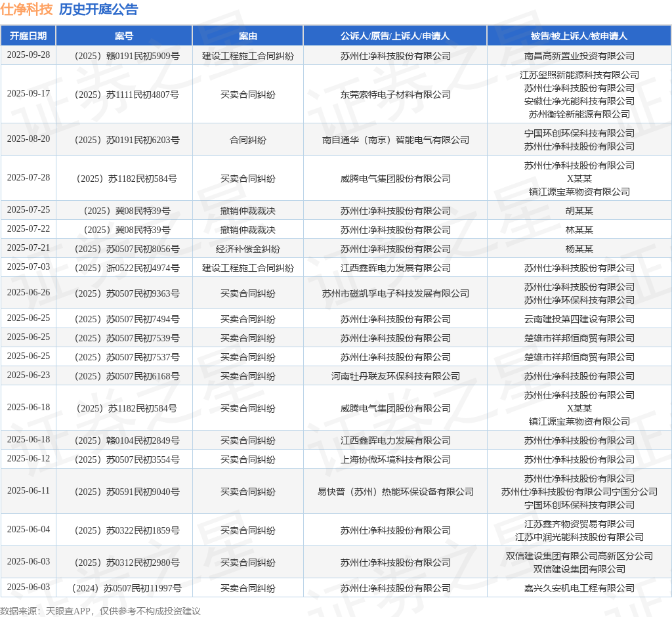
Task: Select case number 赣0191民初5909号
Action: (127, 56)
